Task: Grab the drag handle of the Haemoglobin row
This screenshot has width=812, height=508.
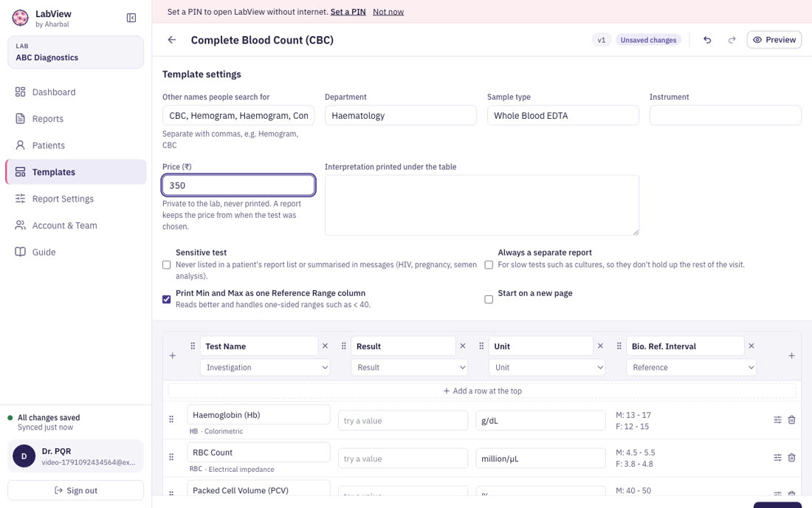Action: (x=171, y=419)
